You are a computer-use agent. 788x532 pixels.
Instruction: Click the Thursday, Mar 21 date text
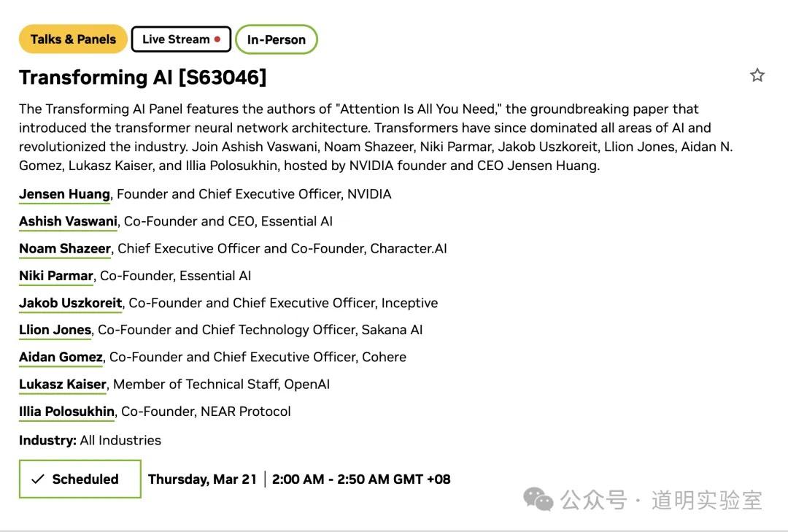(202, 479)
